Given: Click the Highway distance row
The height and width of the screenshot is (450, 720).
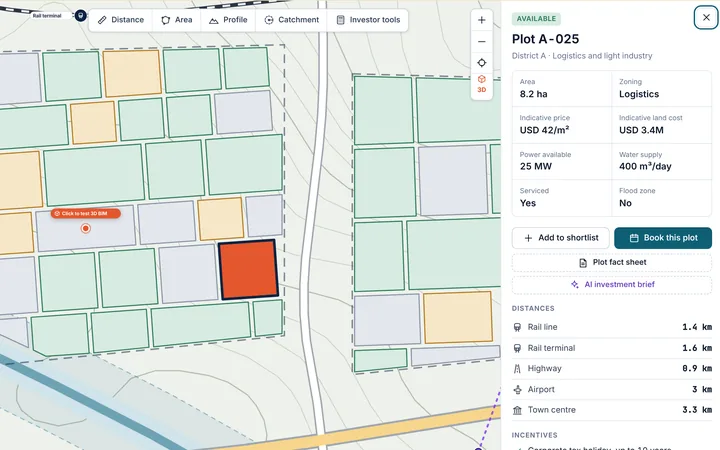Looking at the screenshot, I should pos(612,368).
